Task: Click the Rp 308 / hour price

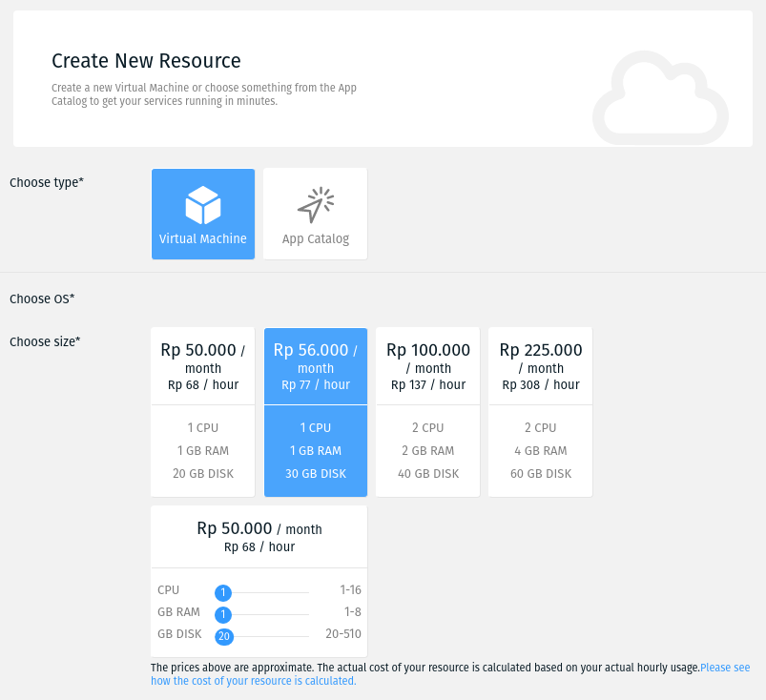Action: point(541,384)
